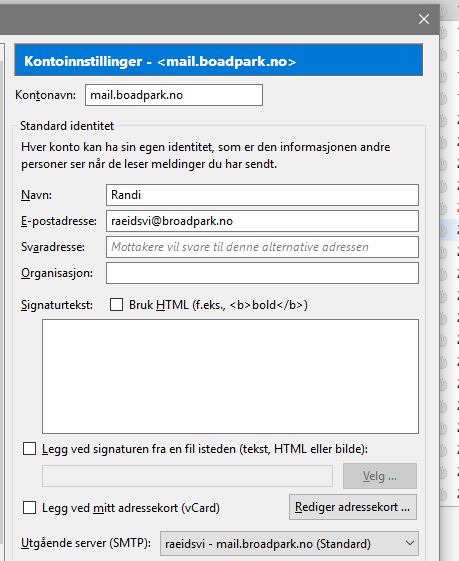The height and width of the screenshot is (561, 459).
Task: Focus the Organisasjon text box
Action: click(x=262, y=273)
